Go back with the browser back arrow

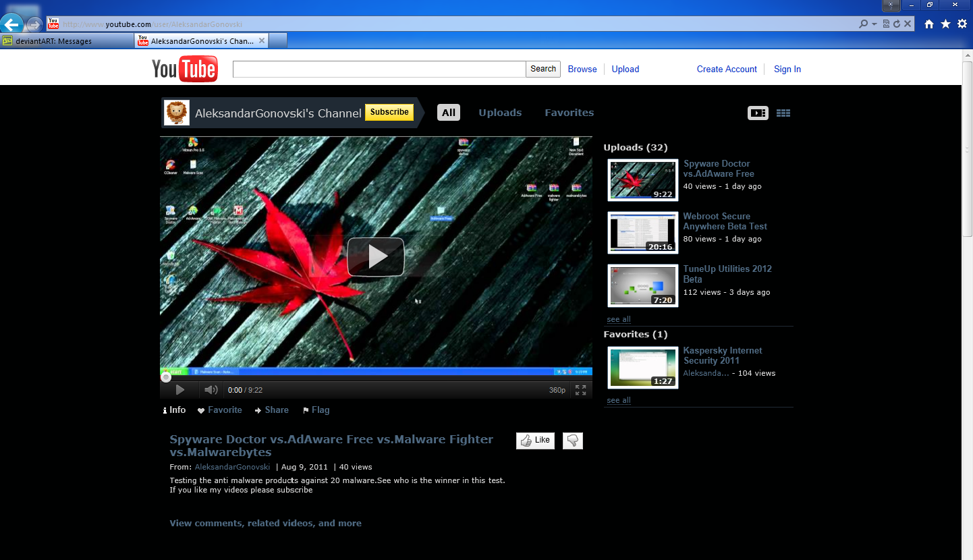[x=11, y=25]
